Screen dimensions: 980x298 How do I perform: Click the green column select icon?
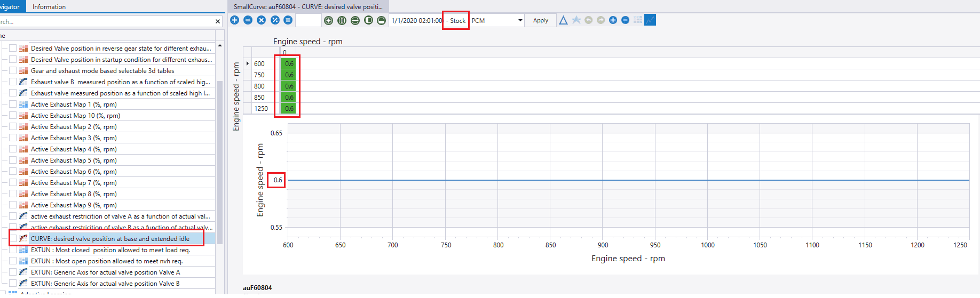tap(368, 20)
